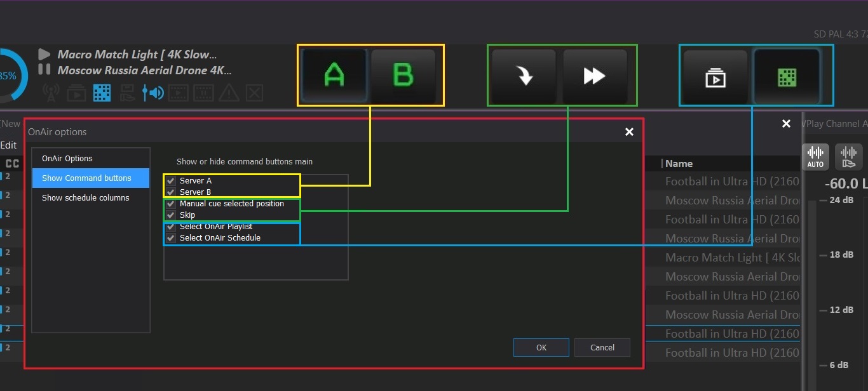Click the green Server B button
This screenshot has height=391, width=868.
[x=403, y=76]
